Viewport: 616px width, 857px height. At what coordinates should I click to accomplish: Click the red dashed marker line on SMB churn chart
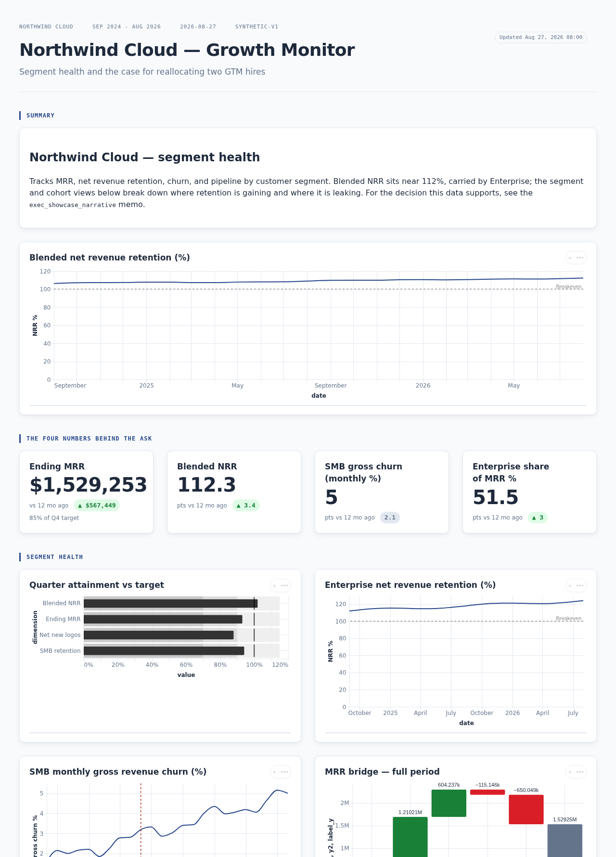coord(141,819)
